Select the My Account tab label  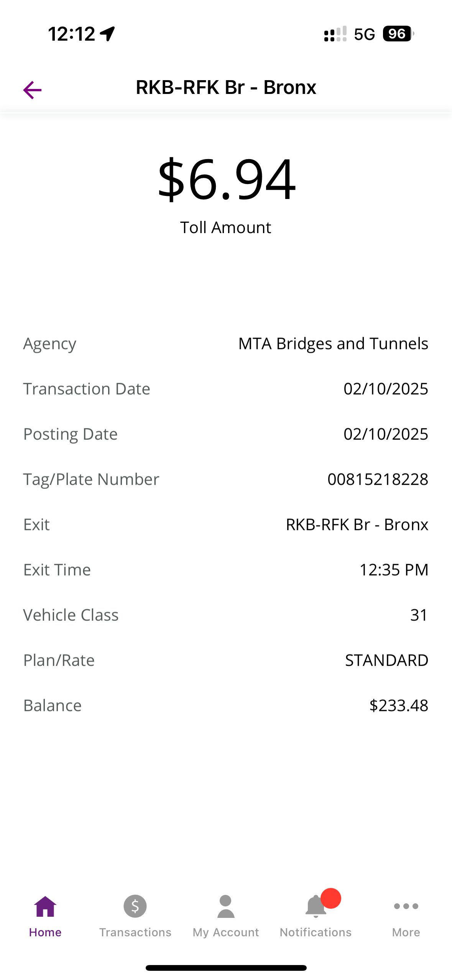point(226,932)
